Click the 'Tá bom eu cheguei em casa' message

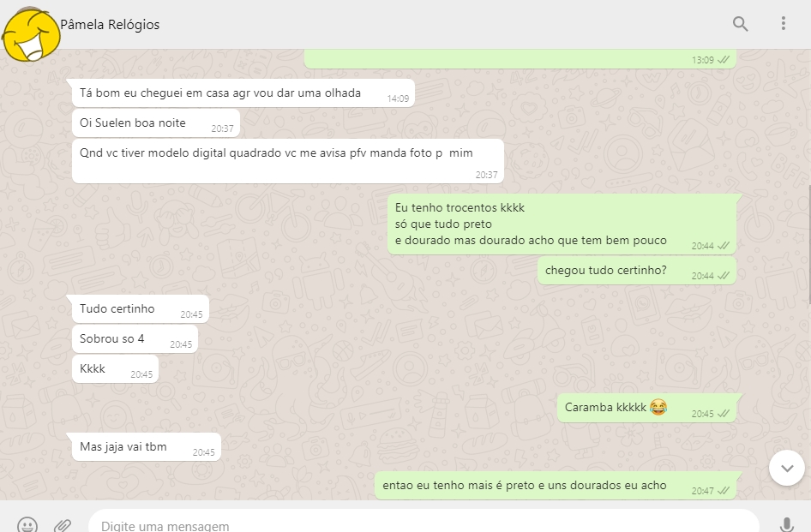[x=243, y=93]
